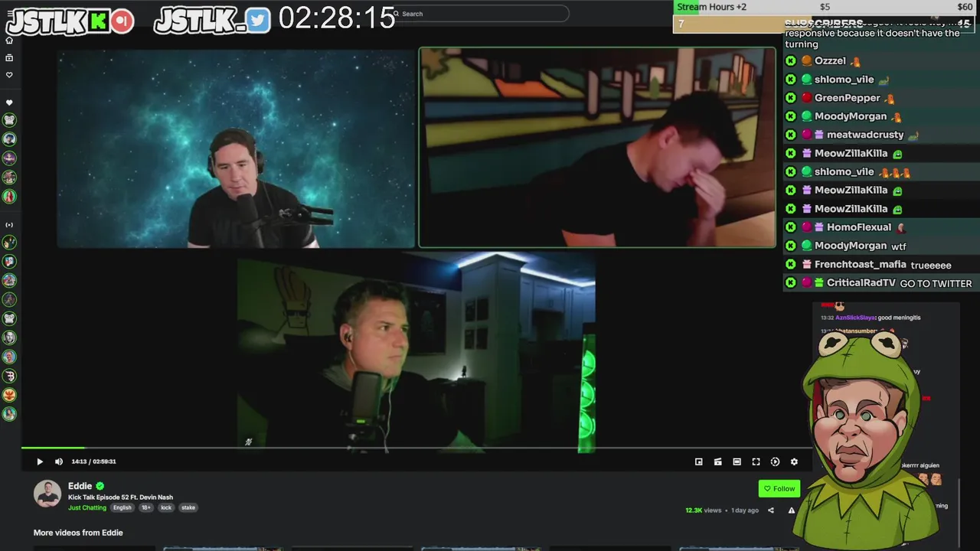Viewport: 980px width, 551px height.
Task: Click chat username GreenPepper
Action: (x=847, y=98)
